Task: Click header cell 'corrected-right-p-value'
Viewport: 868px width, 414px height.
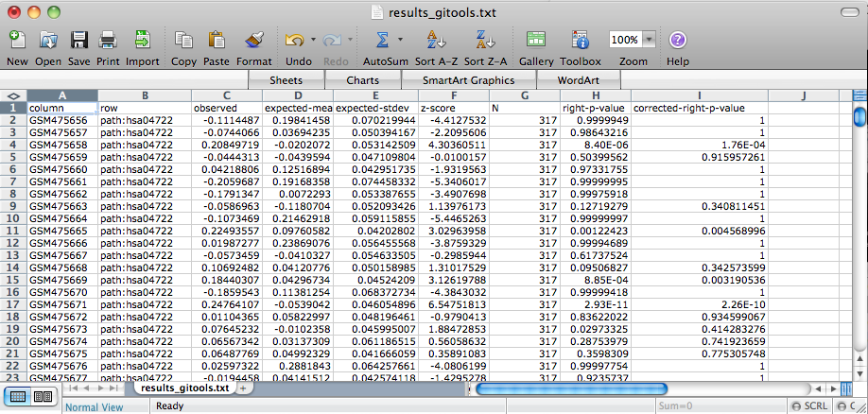Action: click(700, 108)
